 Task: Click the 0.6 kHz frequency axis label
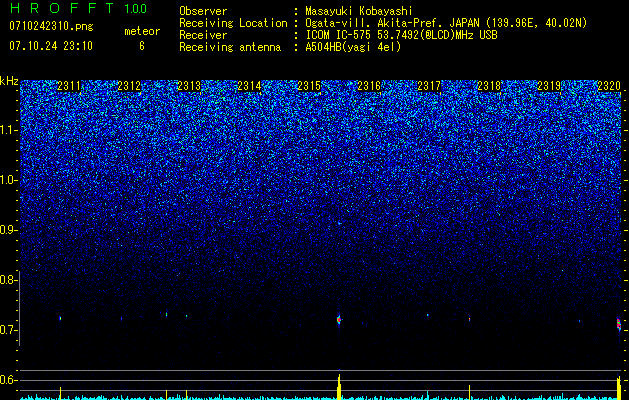tap(8, 380)
